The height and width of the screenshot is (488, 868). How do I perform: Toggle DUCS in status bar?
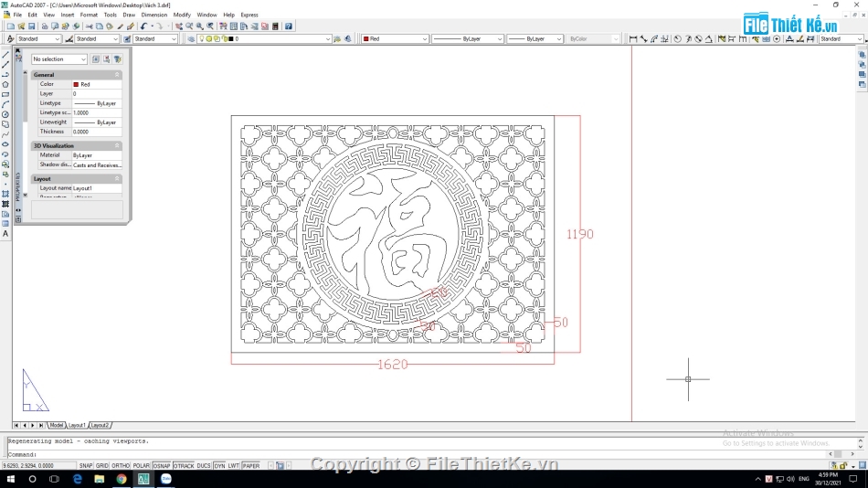pos(204,466)
